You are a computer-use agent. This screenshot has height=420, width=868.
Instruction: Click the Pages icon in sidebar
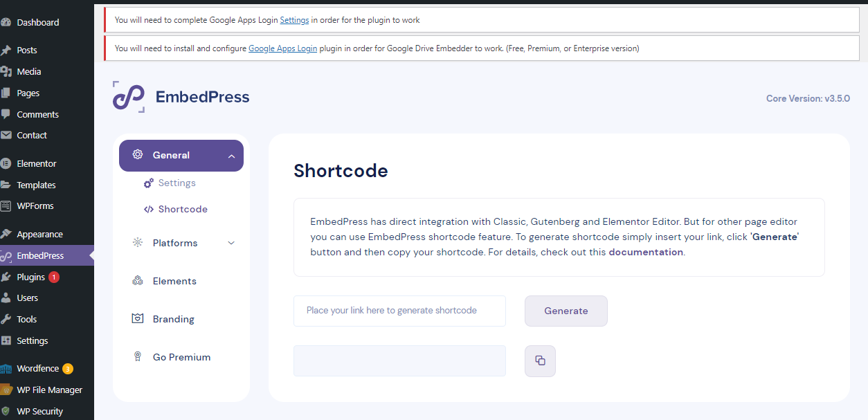coord(6,93)
